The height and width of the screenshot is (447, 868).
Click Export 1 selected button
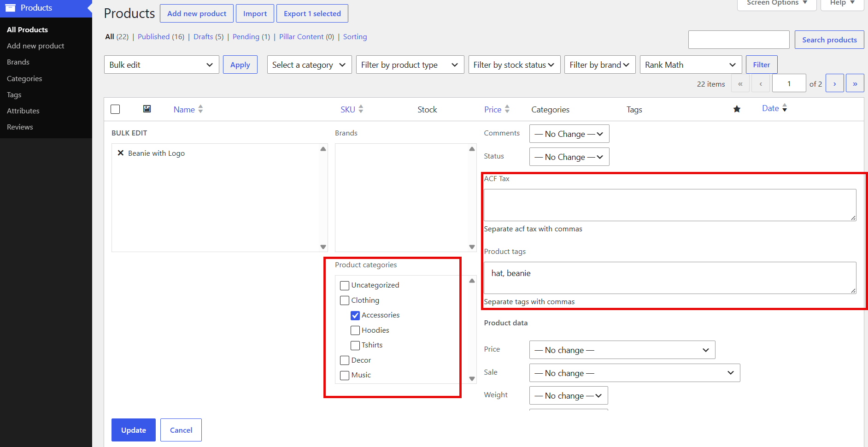(312, 13)
